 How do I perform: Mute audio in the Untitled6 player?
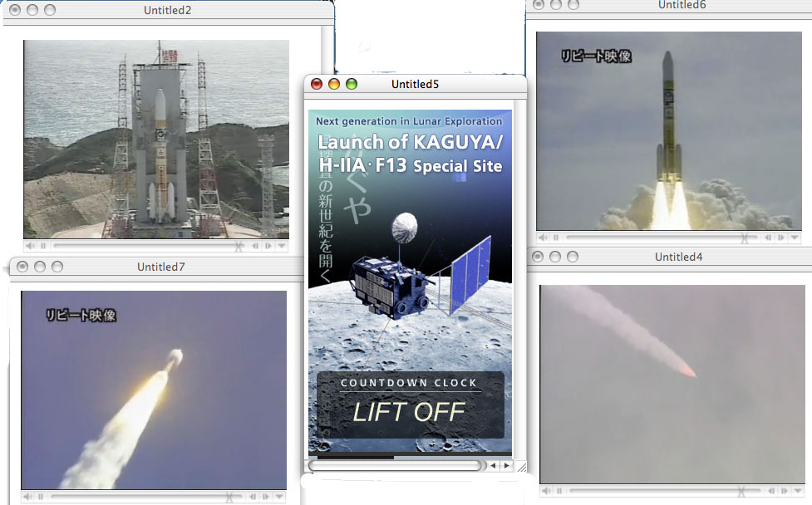544,238
